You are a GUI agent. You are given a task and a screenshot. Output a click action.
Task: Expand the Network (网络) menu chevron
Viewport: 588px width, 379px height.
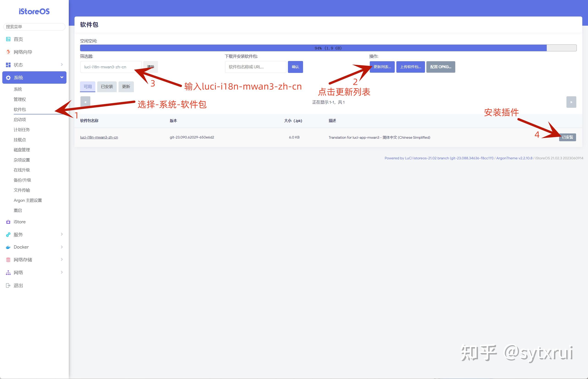pyautogui.click(x=62, y=272)
